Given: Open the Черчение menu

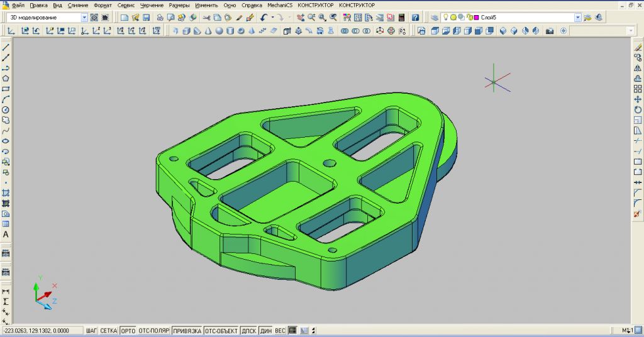Looking at the screenshot, I should click(152, 5).
